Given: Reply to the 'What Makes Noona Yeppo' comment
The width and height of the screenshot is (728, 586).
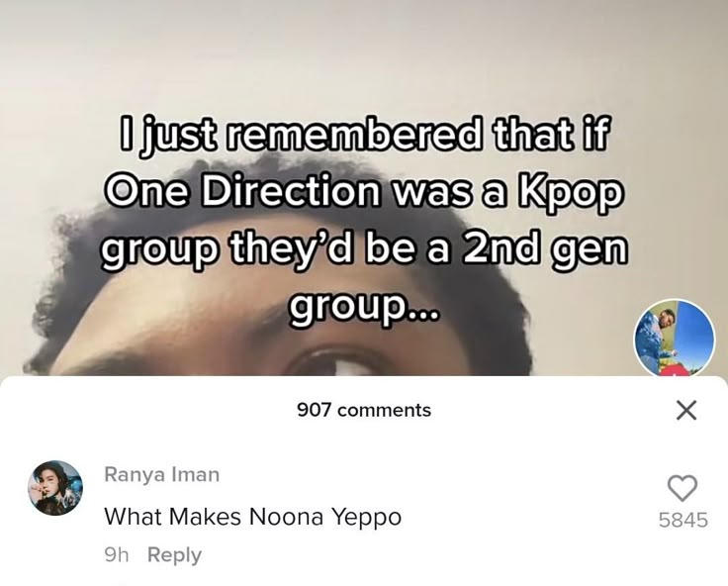Looking at the screenshot, I should 174,555.
